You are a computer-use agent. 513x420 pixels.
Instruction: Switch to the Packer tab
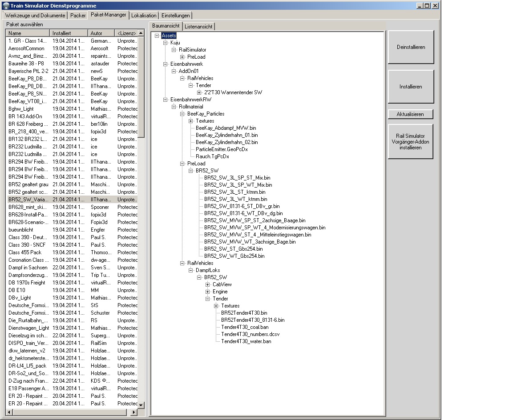click(x=78, y=16)
